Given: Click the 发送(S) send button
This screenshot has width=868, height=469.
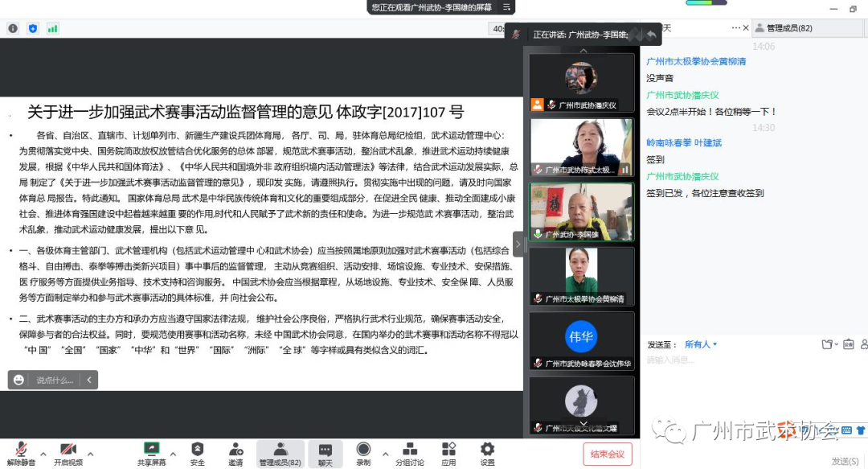Looking at the screenshot, I should click(x=845, y=461).
